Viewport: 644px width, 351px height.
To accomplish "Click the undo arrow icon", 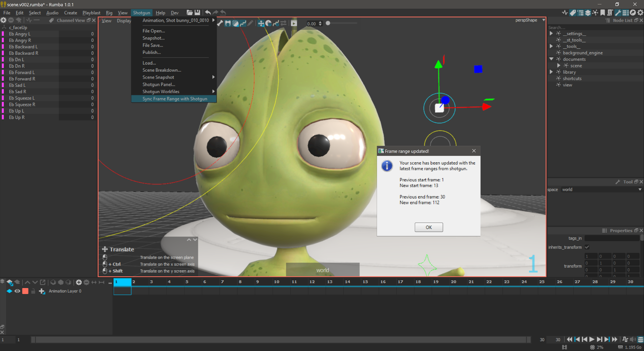I will (x=208, y=13).
